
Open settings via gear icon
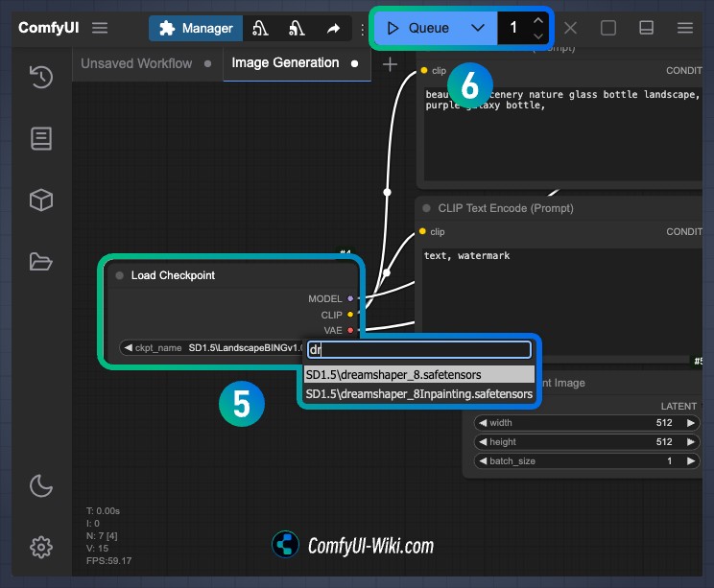point(41,547)
